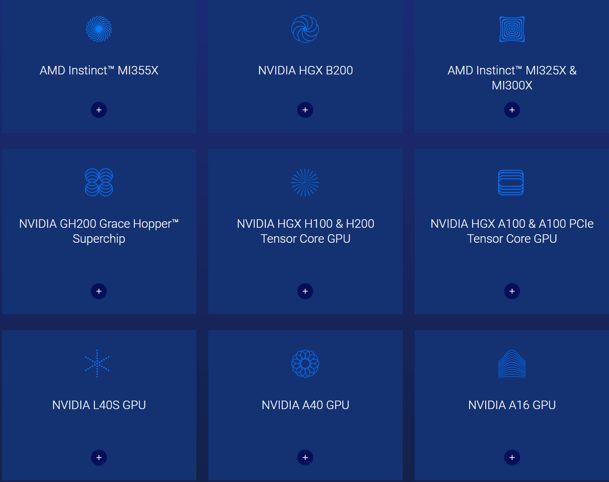Viewport: 609px width, 482px height.
Task: Click the GH200 Grace Hopper Superchip icon
Action: pyautogui.click(x=98, y=182)
